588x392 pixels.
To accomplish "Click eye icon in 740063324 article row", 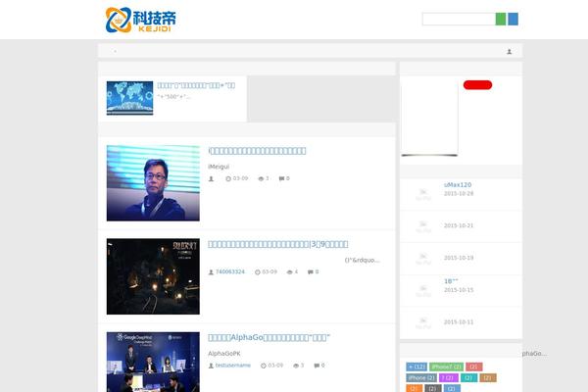I will 289,272.
